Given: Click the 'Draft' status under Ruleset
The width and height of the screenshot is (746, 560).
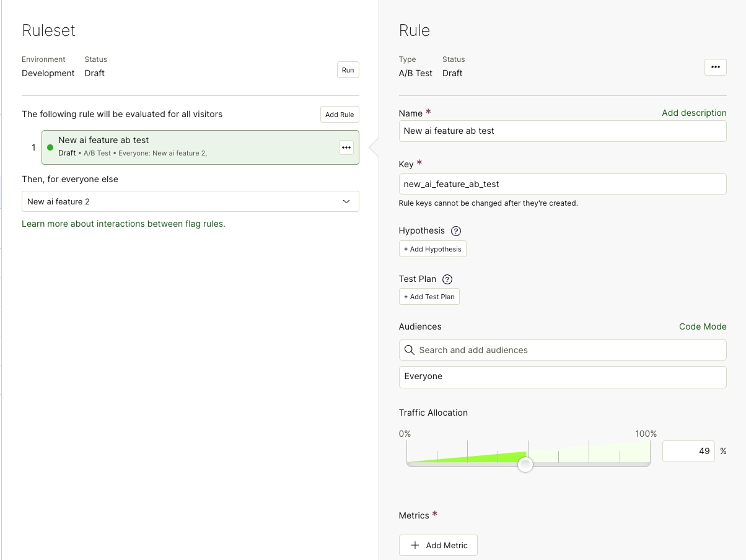Looking at the screenshot, I should tap(95, 73).
